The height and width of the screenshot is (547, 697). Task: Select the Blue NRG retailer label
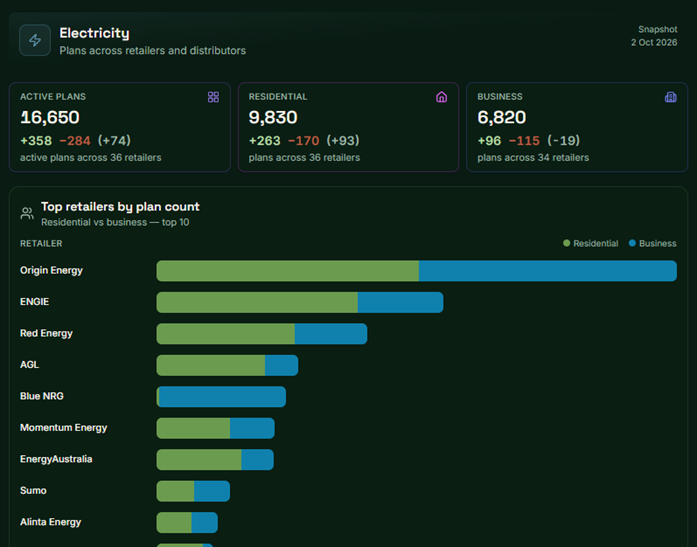[x=42, y=396]
